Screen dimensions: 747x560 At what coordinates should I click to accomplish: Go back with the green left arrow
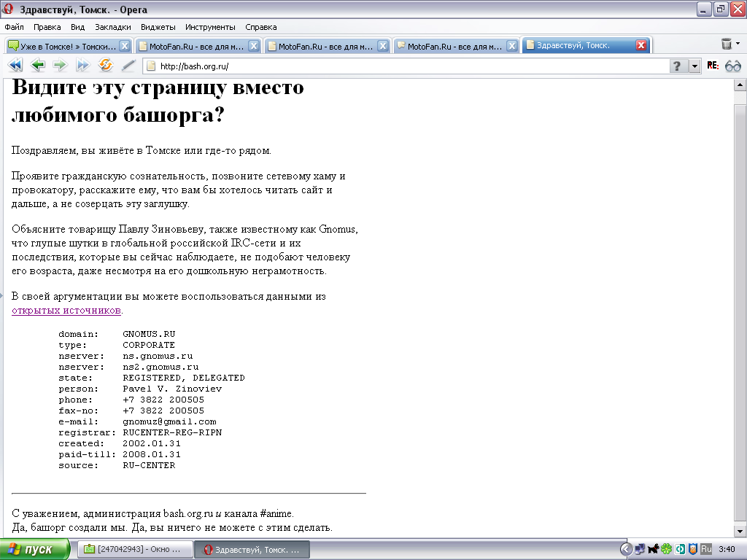click(x=38, y=65)
